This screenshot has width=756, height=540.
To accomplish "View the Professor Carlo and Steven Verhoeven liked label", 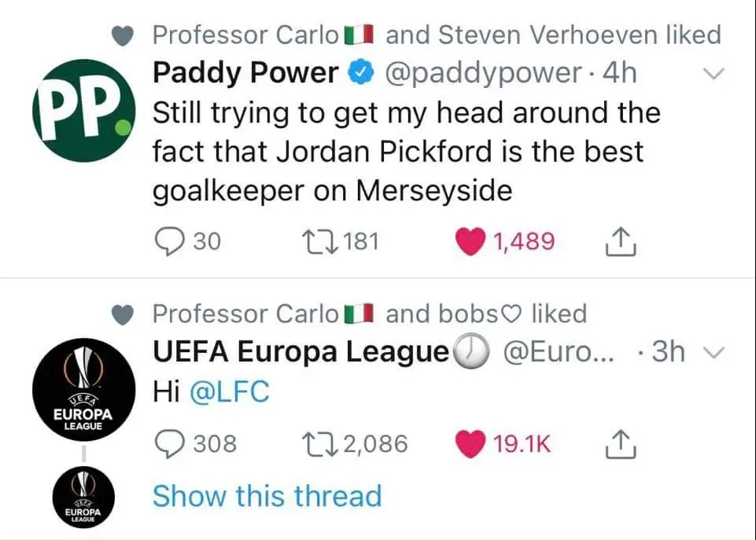I will pyautogui.click(x=435, y=35).
